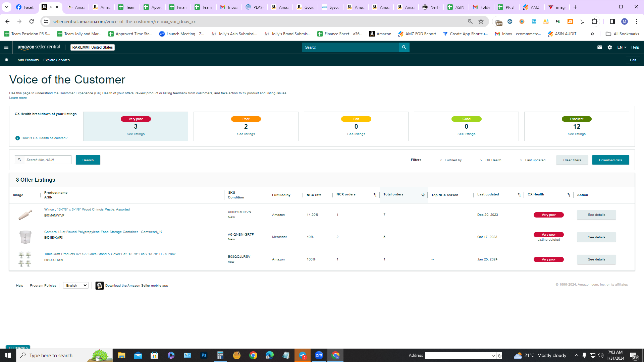
Task: Click the zoom magnifier in address bar
Action: [x=470, y=21]
